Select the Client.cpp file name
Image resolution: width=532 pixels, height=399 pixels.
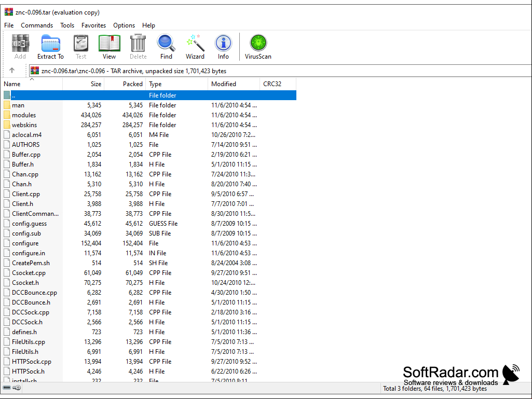pyautogui.click(x=26, y=194)
